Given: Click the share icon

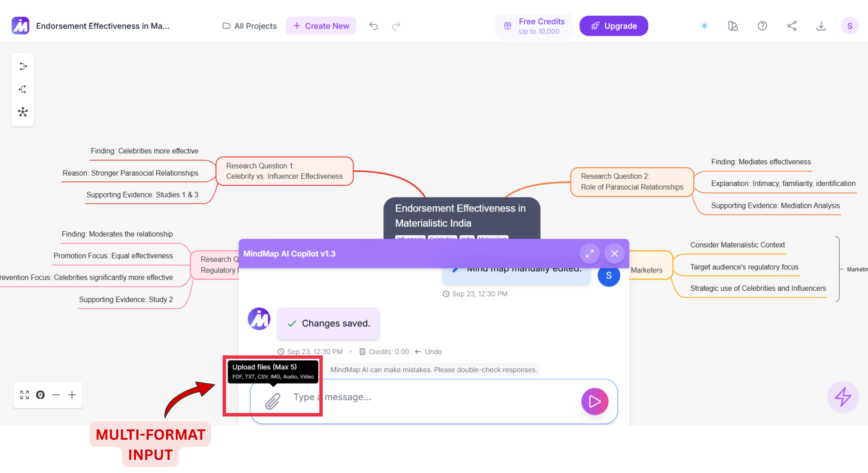Looking at the screenshot, I should (792, 26).
